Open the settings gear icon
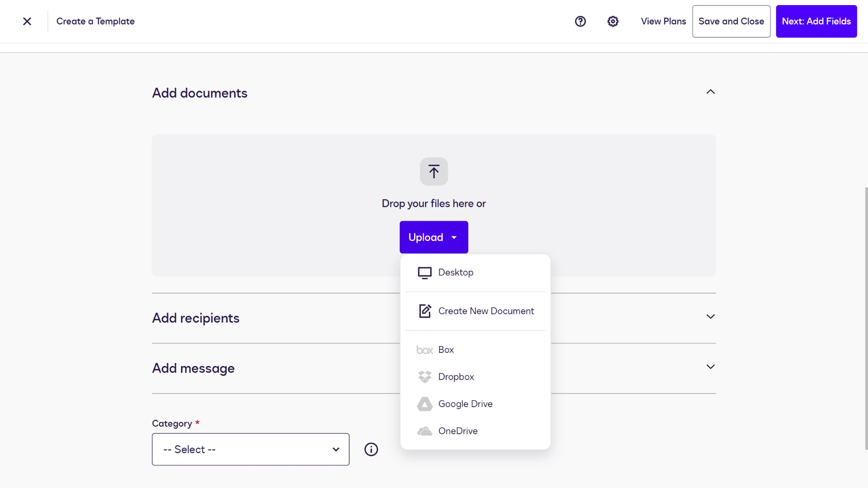This screenshot has height=488, width=868. click(613, 21)
